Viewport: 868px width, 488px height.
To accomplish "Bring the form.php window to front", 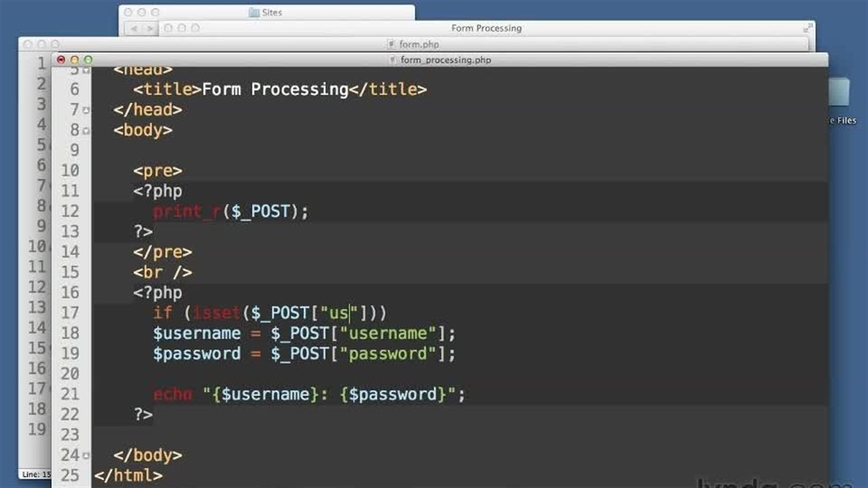I will pyautogui.click(x=418, y=44).
